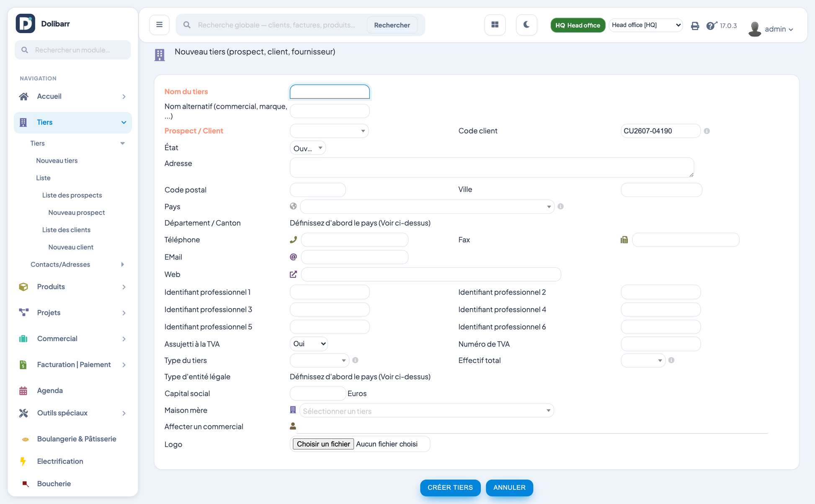Click the Web external link icon
Image resolution: width=815 pixels, height=504 pixels.
click(x=293, y=274)
